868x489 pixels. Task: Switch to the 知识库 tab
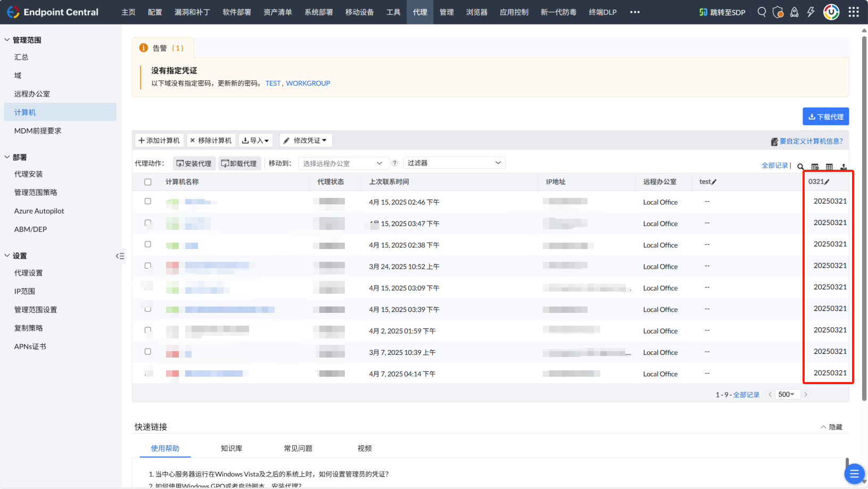[232, 449]
